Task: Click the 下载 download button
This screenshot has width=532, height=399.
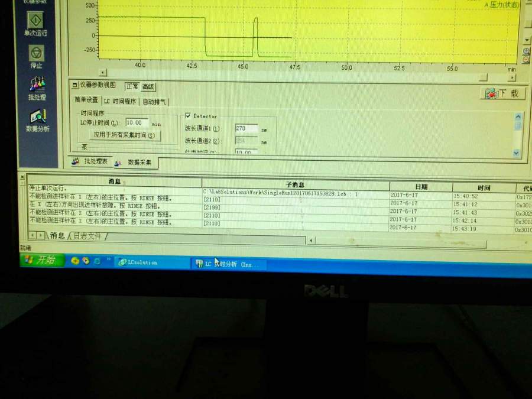Action: coord(503,93)
